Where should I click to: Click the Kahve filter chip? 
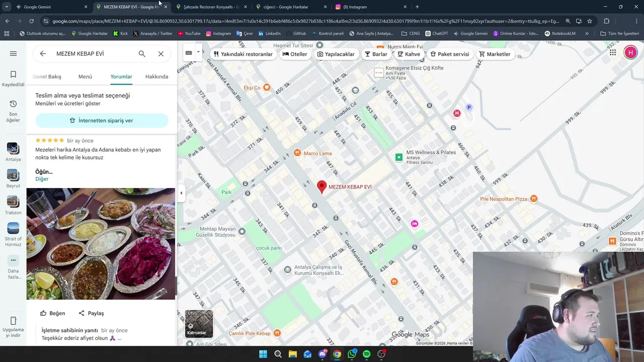click(x=409, y=54)
